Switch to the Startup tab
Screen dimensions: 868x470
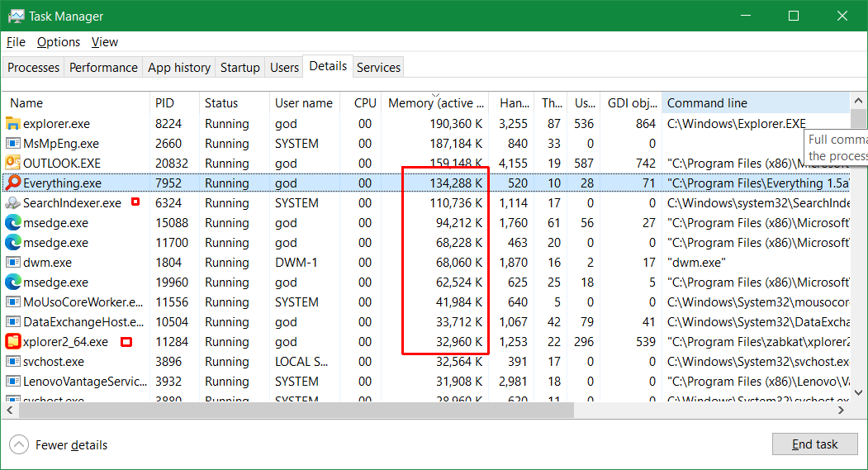[x=240, y=68]
